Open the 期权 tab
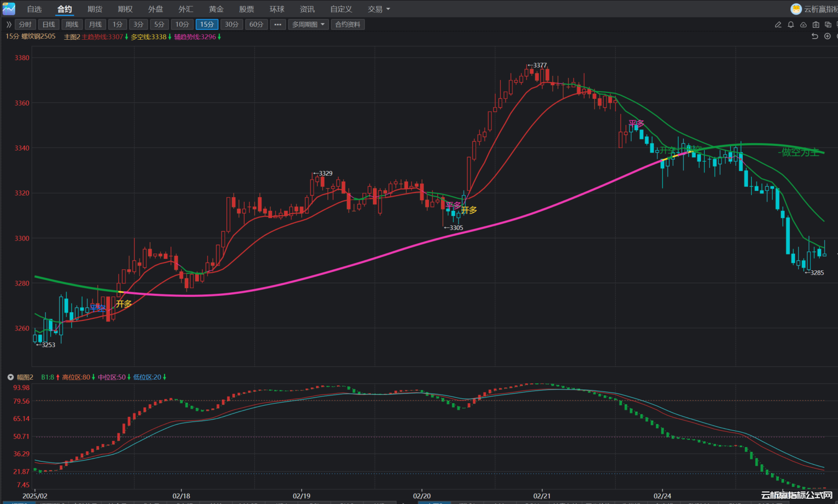The width and height of the screenshot is (838, 504). pyautogui.click(x=125, y=9)
